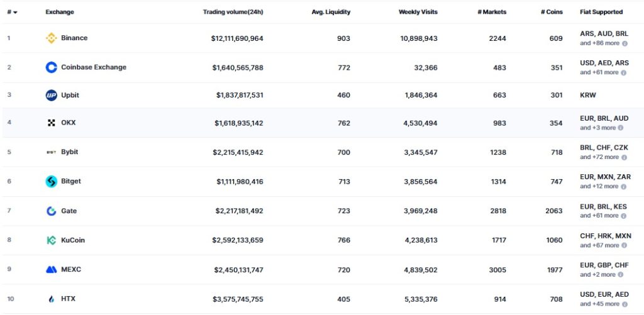This screenshot has height=315, width=644.
Task: Click Gate volume $2,217,181,492
Action: click(240, 211)
